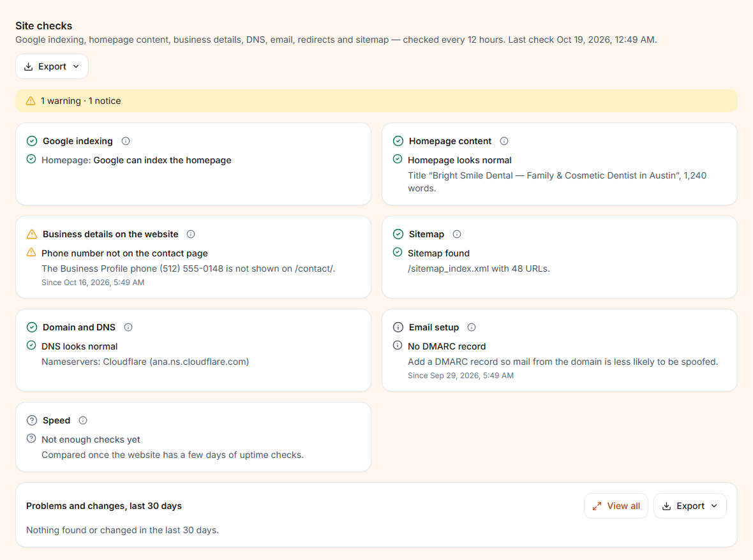Click the info icon next to Google indexing
753x560 pixels.
click(x=126, y=141)
